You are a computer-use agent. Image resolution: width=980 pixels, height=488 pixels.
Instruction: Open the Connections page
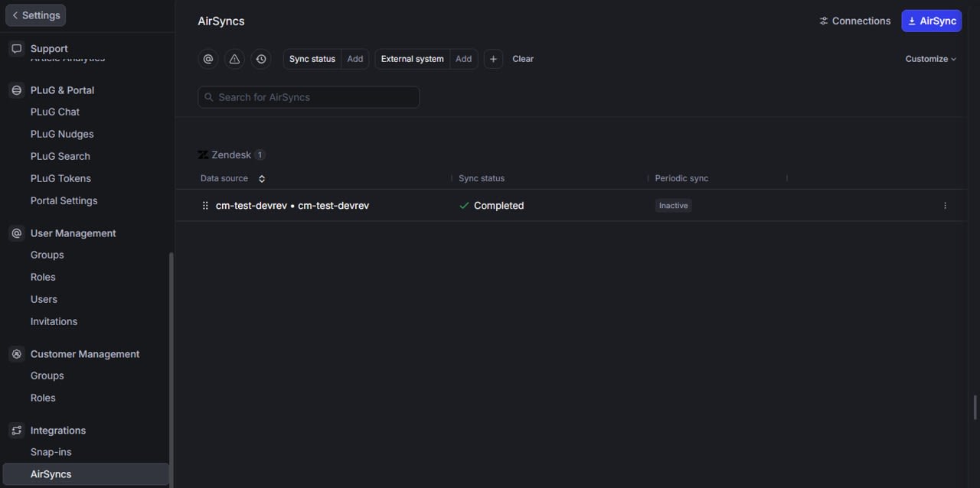tap(854, 21)
